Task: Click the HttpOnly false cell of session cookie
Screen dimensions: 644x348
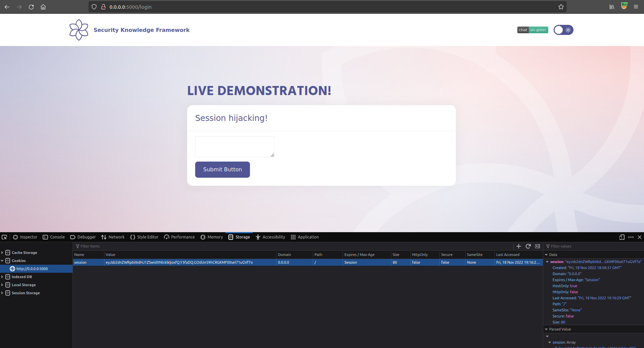Action: coord(425,262)
